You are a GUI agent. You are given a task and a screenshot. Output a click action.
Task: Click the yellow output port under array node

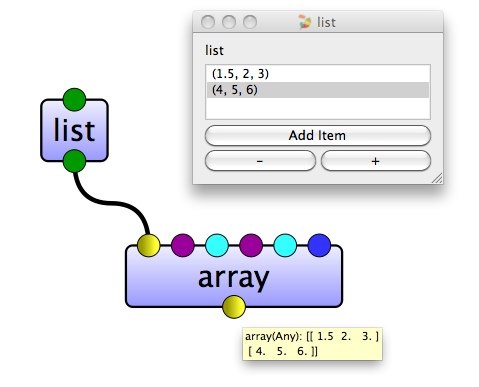coord(234,307)
